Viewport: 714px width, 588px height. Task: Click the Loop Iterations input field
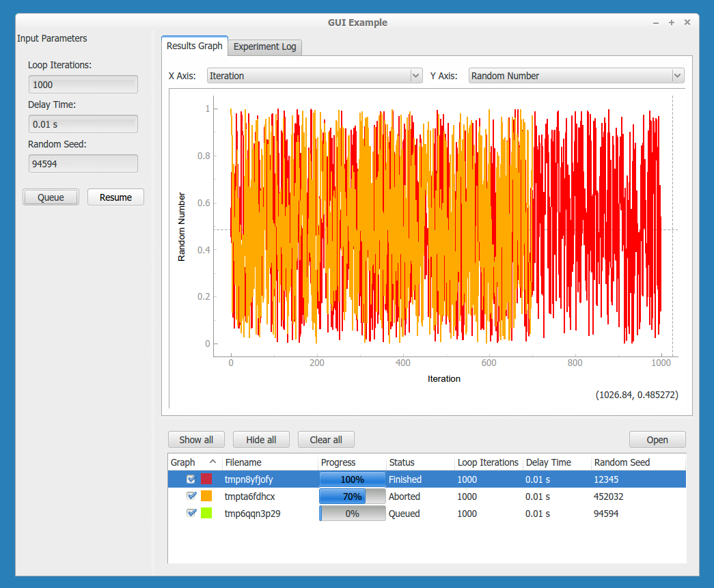pyautogui.click(x=83, y=85)
